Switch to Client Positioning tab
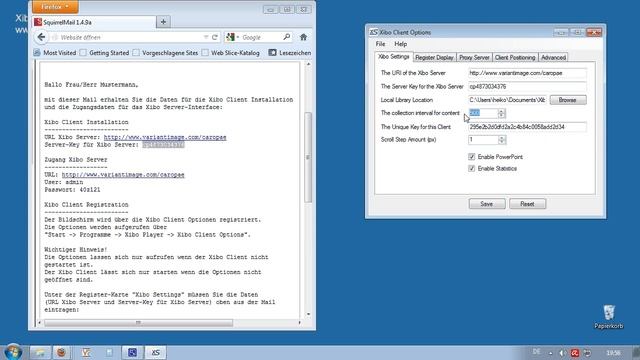The height and width of the screenshot is (360, 640). (x=515, y=58)
